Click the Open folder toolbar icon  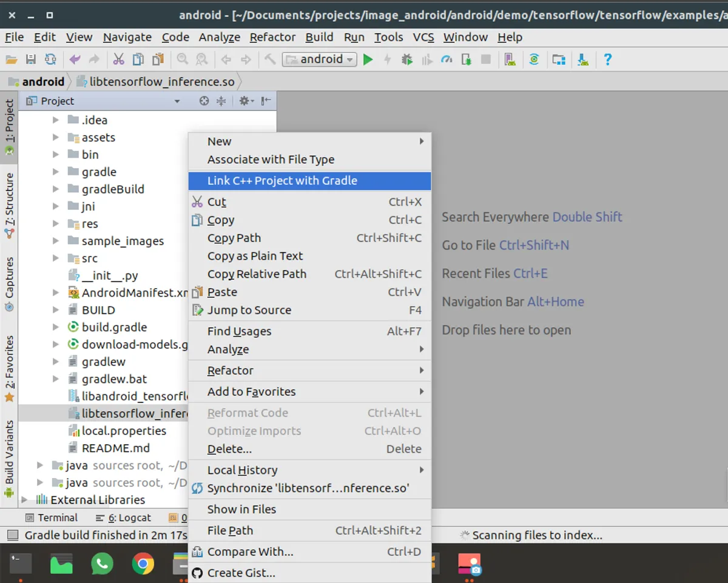click(x=11, y=59)
